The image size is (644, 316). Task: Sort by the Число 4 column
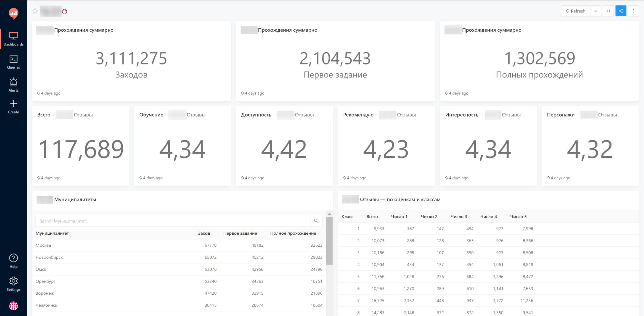[x=488, y=217]
